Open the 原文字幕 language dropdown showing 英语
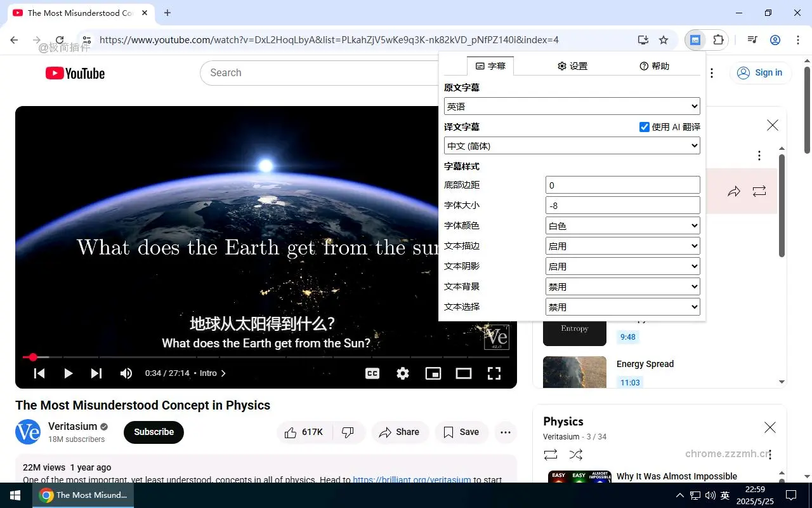The width and height of the screenshot is (812, 508). tap(572, 106)
